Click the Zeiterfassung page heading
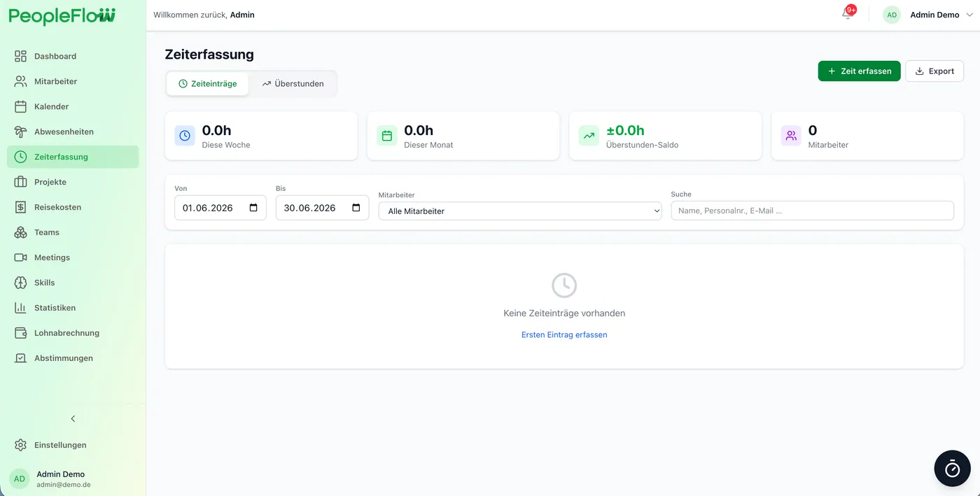This screenshot has width=980, height=496. [x=209, y=55]
